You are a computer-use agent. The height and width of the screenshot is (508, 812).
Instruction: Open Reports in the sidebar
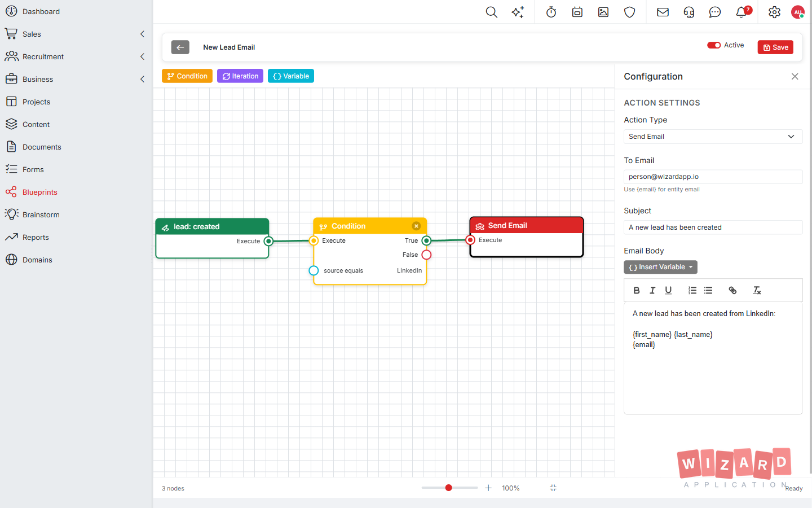[x=36, y=237]
